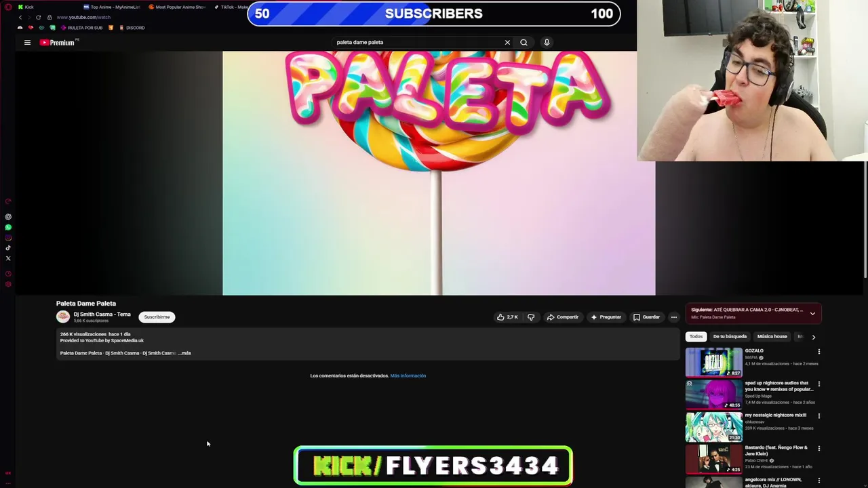This screenshot has width=868, height=488.
Task: Open the Preguntar AI button
Action: pos(606,317)
